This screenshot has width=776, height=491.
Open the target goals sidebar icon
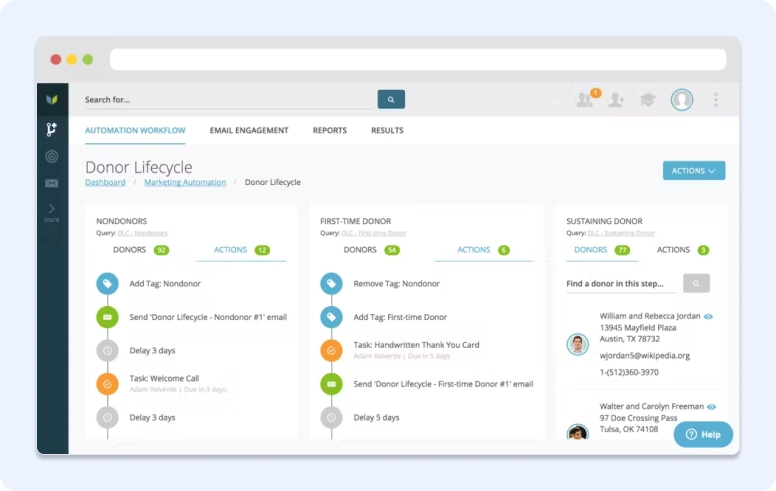pyautogui.click(x=51, y=156)
